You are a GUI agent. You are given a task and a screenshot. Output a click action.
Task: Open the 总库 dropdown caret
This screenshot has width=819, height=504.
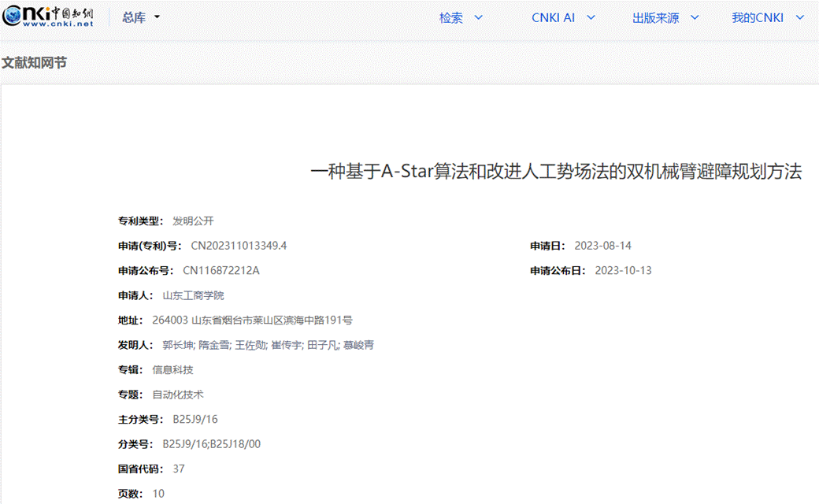[x=157, y=17]
